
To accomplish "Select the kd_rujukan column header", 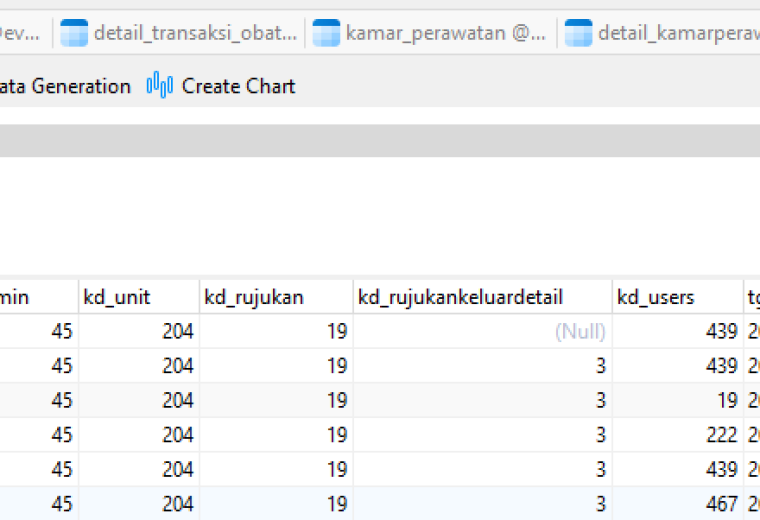I will click(276, 297).
